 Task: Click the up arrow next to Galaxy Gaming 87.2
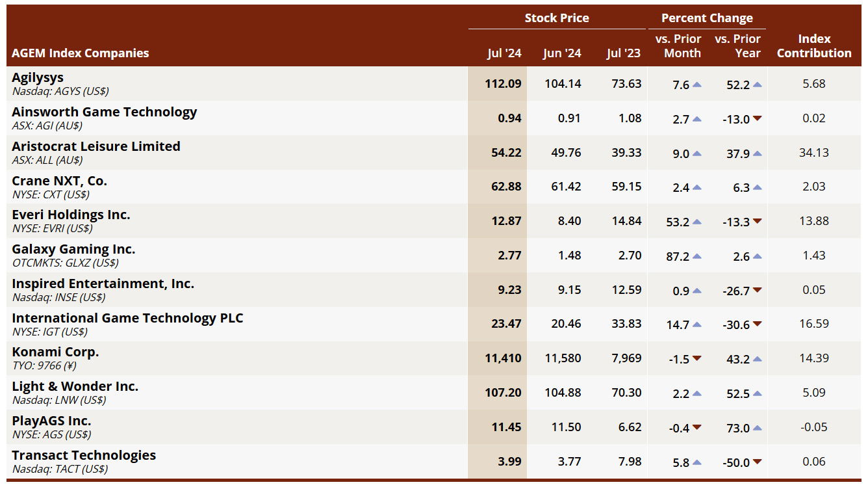[x=696, y=256]
